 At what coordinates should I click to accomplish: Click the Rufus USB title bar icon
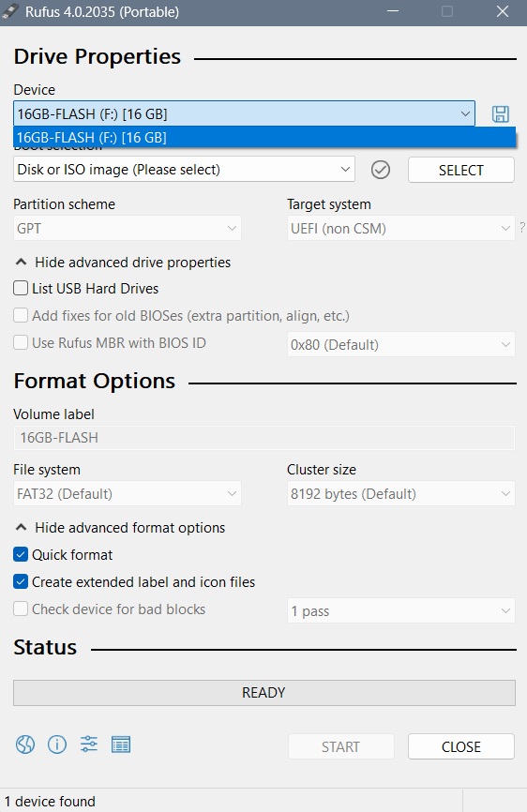tap(10, 11)
